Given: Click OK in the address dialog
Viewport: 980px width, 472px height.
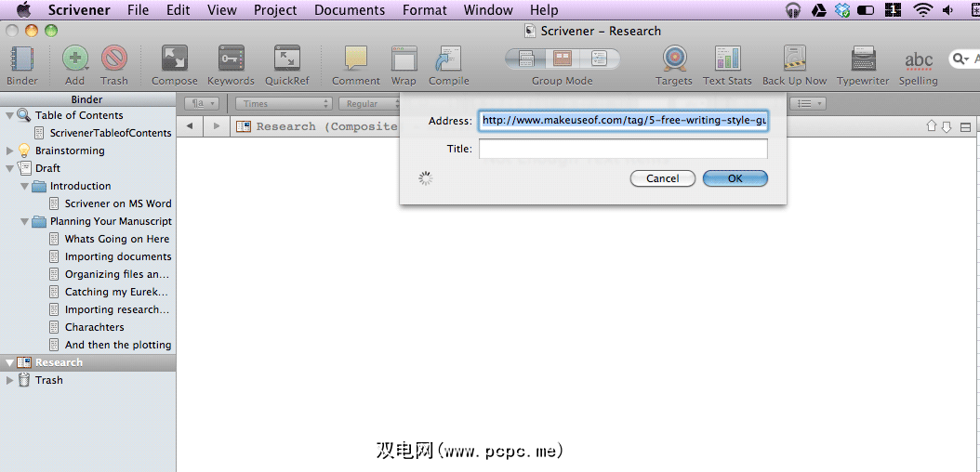Looking at the screenshot, I should 735,178.
